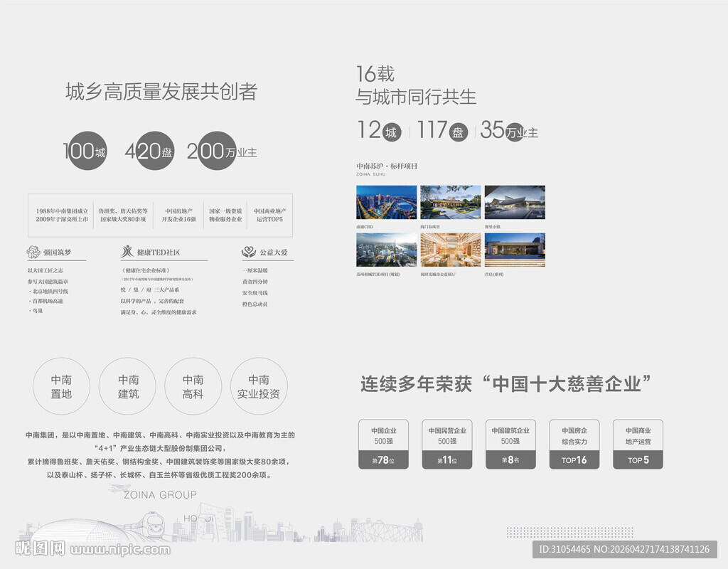Open the library interior exhibition hall photo

pos(451,250)
